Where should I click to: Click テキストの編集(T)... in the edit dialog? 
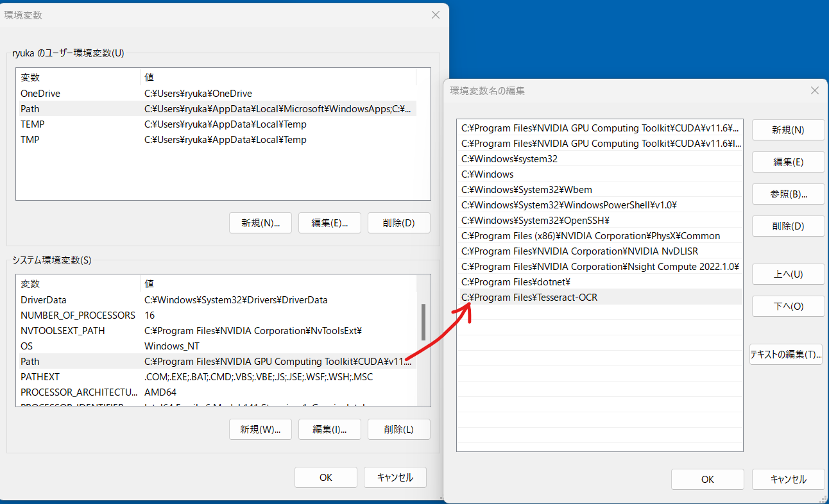tap(785, 353)
